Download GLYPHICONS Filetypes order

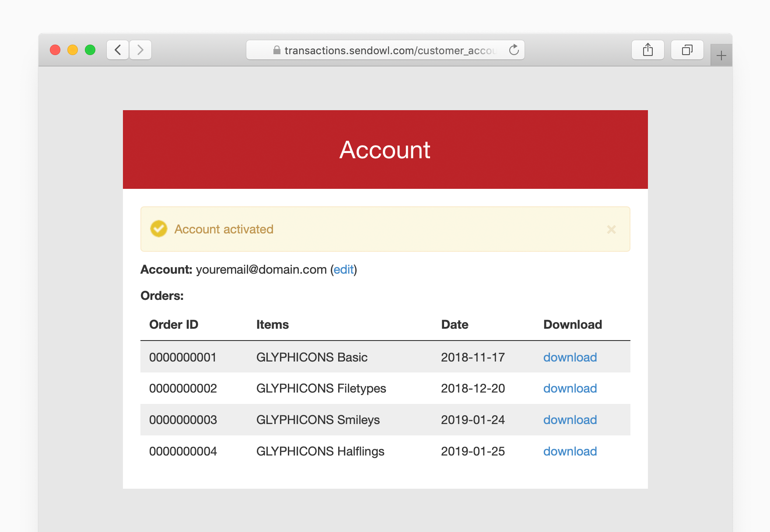[x=570, y=388]
